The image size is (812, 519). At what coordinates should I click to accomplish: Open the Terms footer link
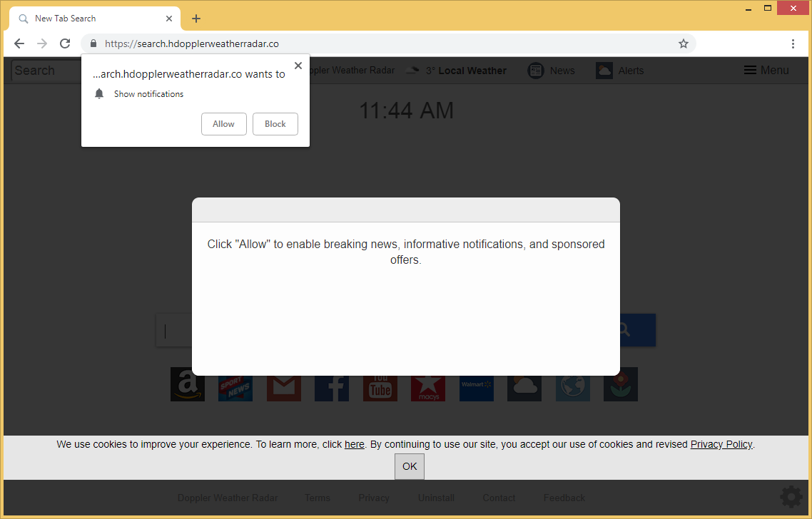(318, 498)
